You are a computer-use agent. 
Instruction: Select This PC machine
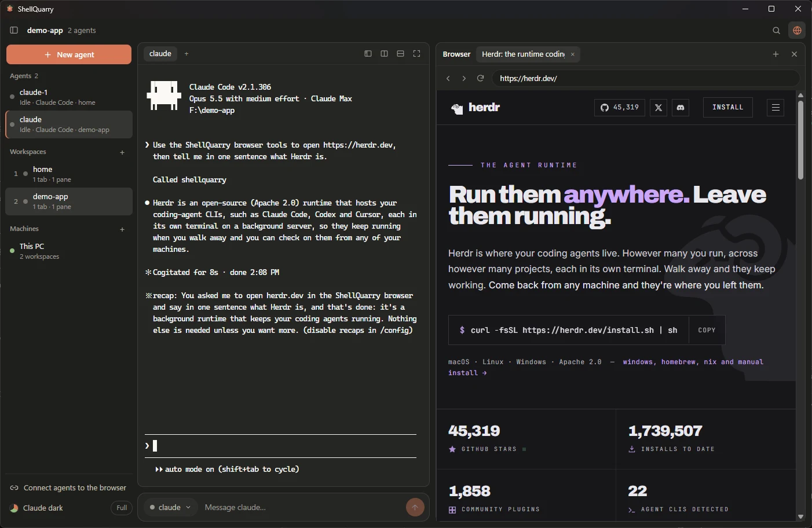point(69,251)
